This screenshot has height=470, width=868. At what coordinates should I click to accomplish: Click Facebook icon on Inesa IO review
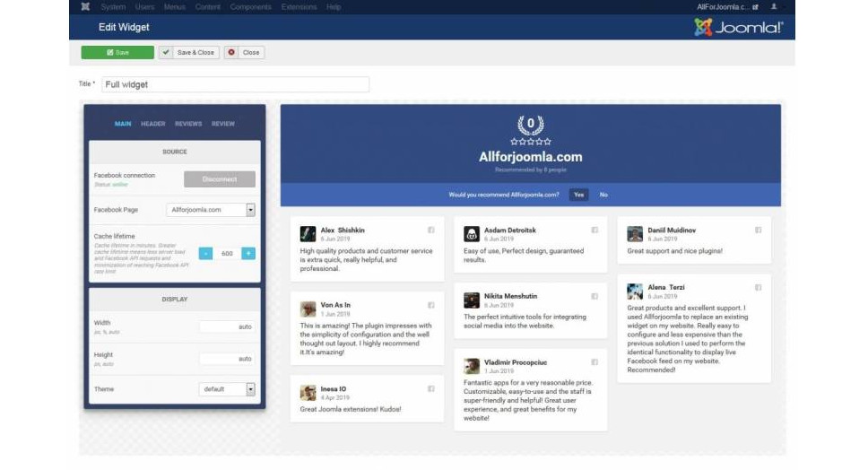[430, 388]
